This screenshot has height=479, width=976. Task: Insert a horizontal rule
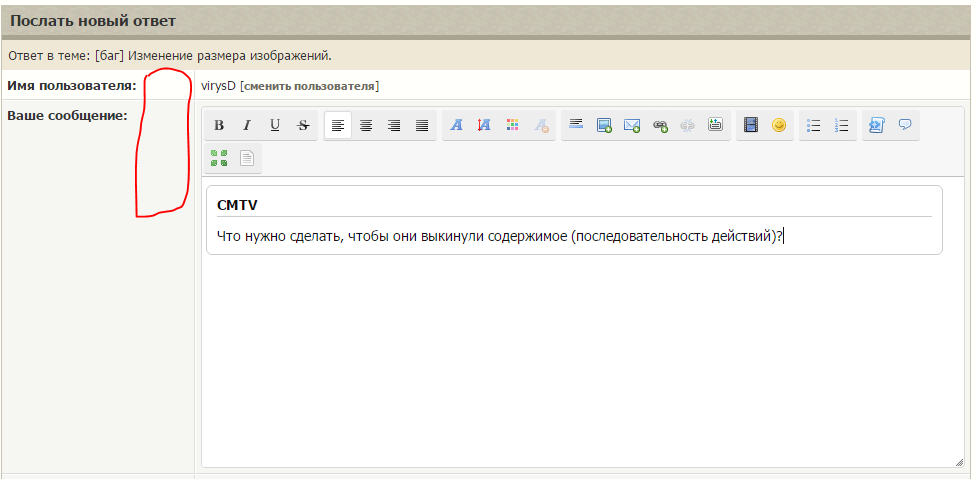(576, 126)
